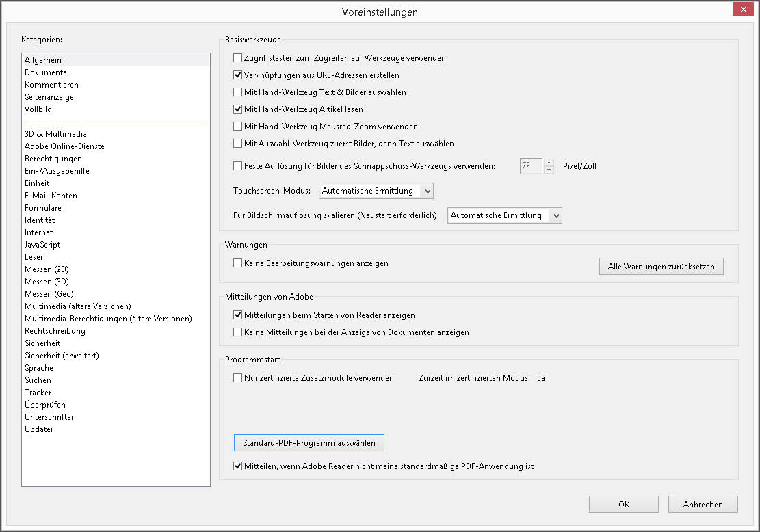The image size is (760, 532).
Task: Open the Touchscreen-Modus dropdown
Action: [376, 191]
